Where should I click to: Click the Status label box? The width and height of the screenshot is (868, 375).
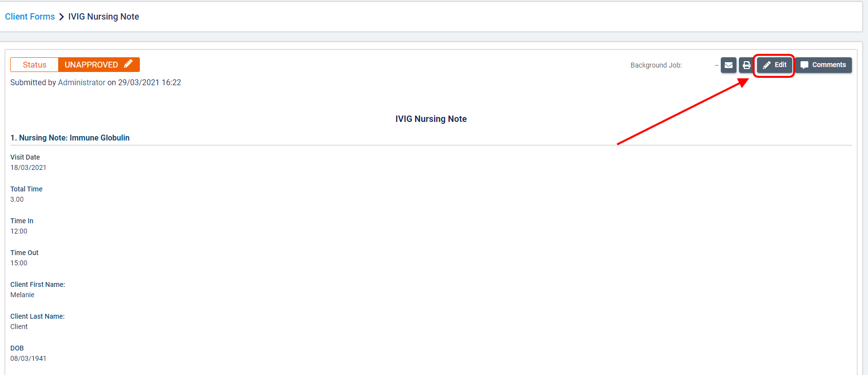click(34, 65)
